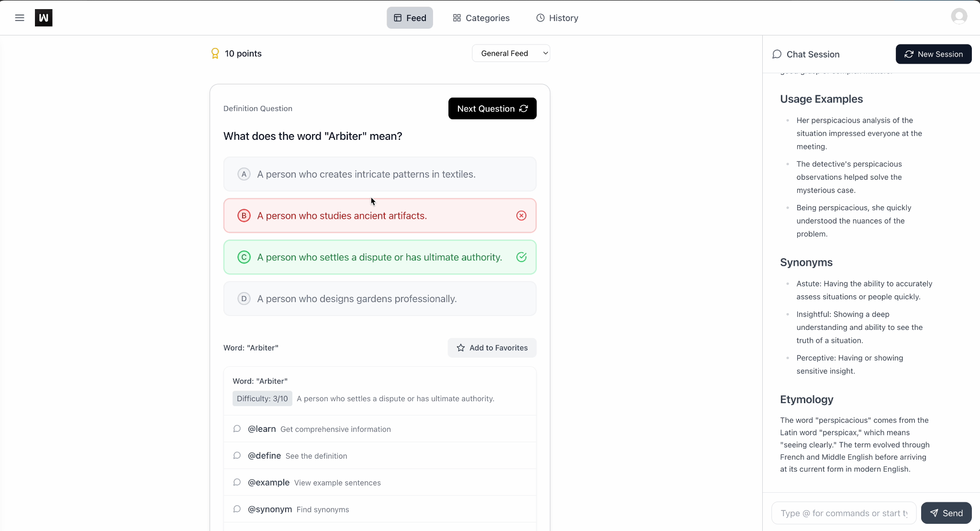Viewport: 980px width, 531px height.
Task: Start a New Session in chat
Action: click(x=933, y=54)
